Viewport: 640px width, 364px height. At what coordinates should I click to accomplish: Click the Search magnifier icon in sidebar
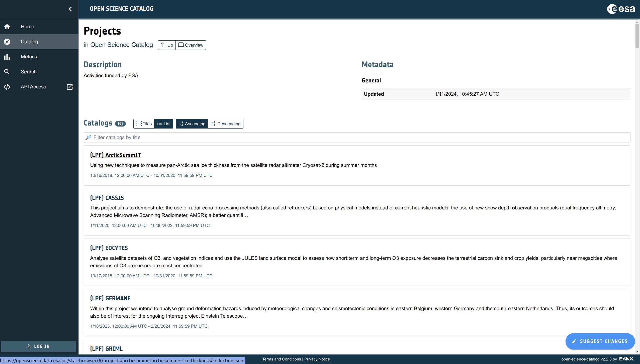click(x=7, y=72)
